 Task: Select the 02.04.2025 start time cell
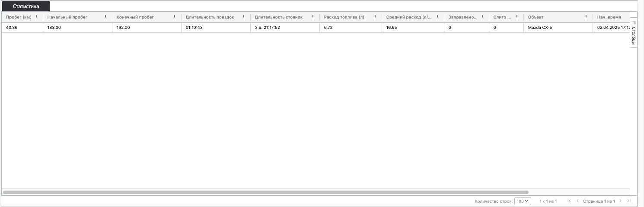click(x=611, y=27)
